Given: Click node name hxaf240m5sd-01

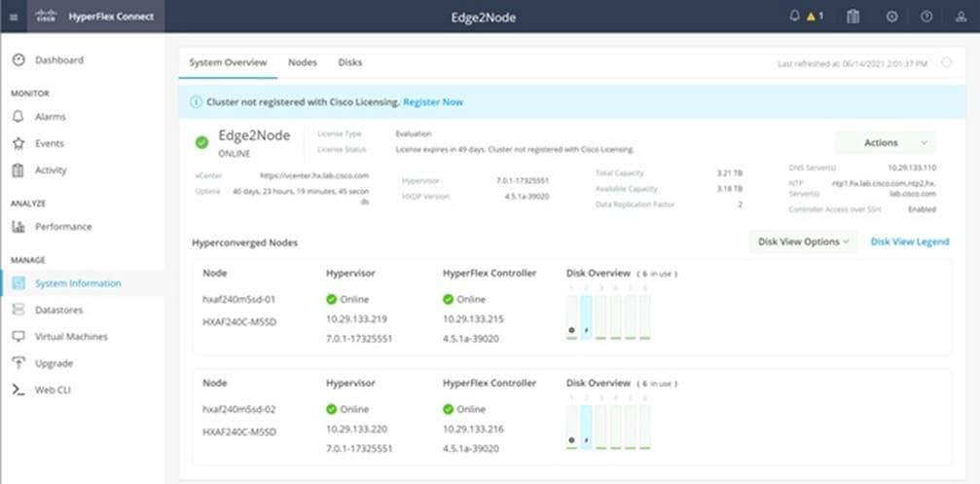Looking at the screenshot, I should coord(238,300).
